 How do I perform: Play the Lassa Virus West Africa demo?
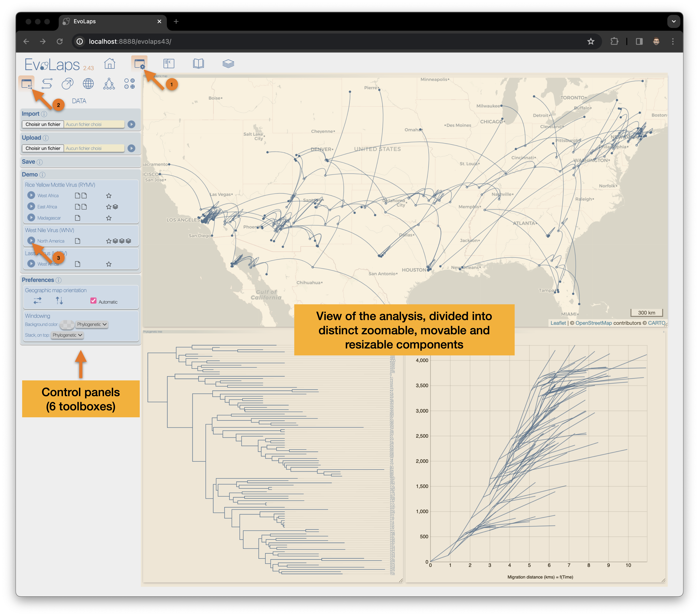pos(31,264)
